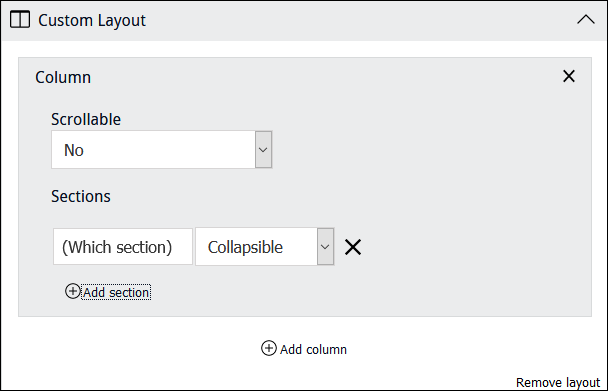This screenshot has width=608, height=391.
Task: Click the Add section text link
Action: (116, 292)
